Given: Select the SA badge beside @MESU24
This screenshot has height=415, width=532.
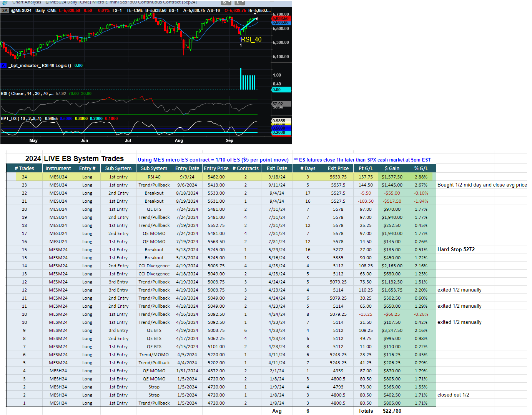Looking at the screenshot, I should click(x=5, y=10).
